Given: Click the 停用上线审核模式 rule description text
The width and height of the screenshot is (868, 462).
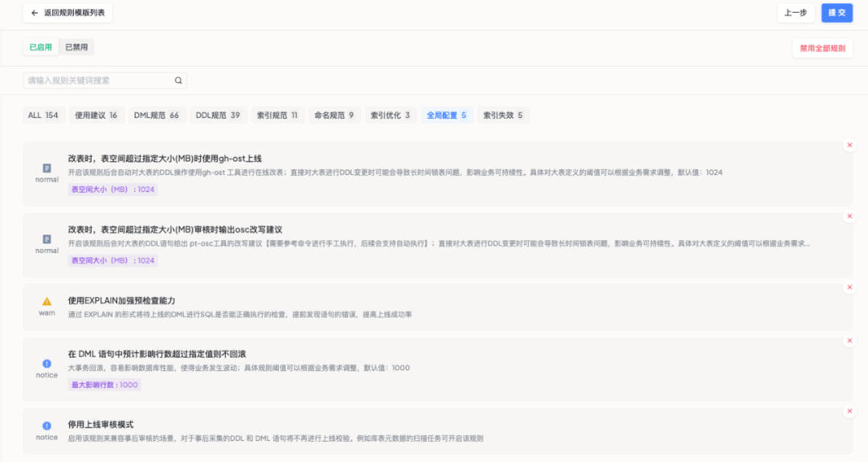Looking at the screenshot, I should (276, 438).
